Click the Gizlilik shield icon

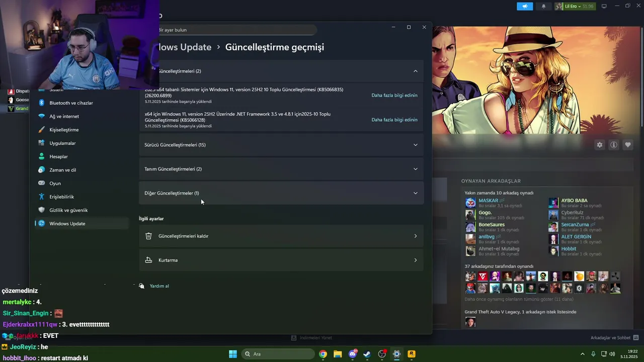tap(42, 210)
